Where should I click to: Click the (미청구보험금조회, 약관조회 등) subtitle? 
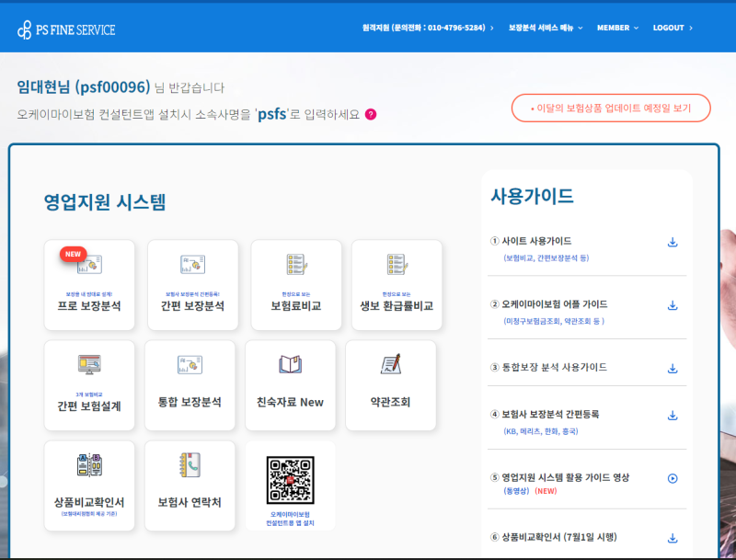click(554, 321)
